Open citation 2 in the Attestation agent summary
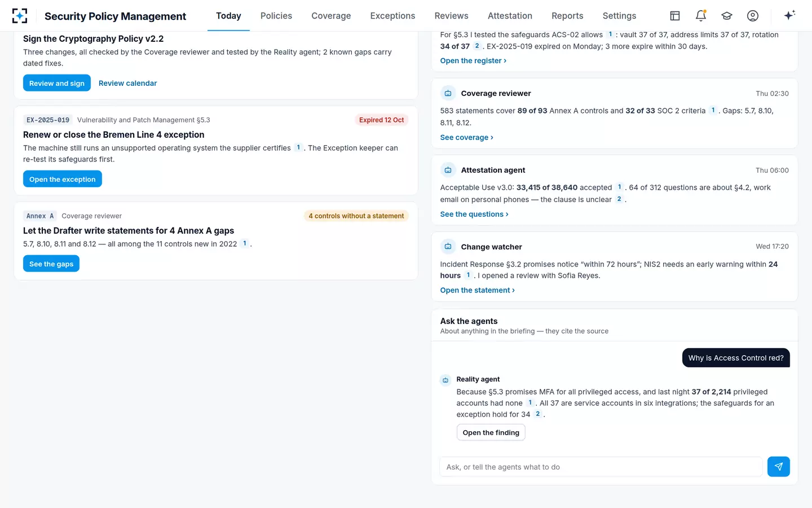Image resolution: width=812 pixels, height=508 pixels. click(x=619, y=199)
